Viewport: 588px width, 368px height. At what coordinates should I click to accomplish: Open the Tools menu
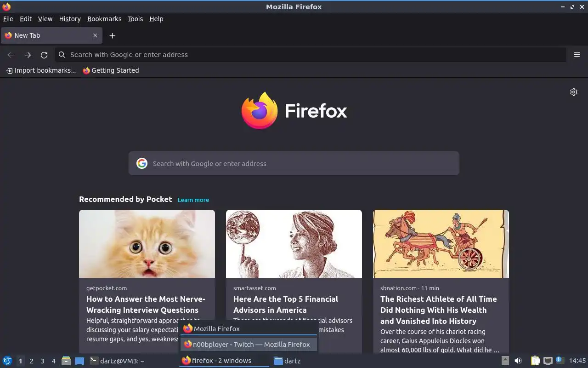tap(135, 19)
